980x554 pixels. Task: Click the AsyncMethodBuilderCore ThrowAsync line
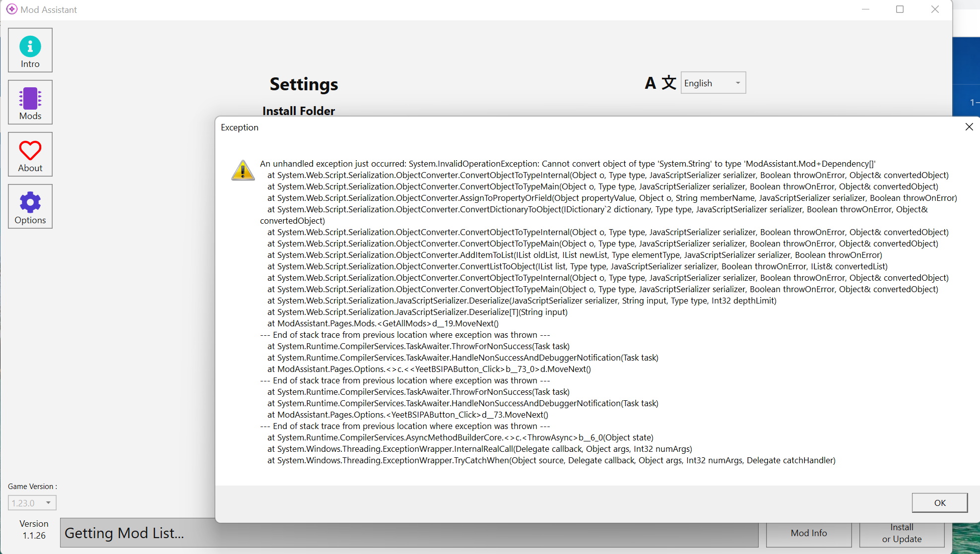460,437
